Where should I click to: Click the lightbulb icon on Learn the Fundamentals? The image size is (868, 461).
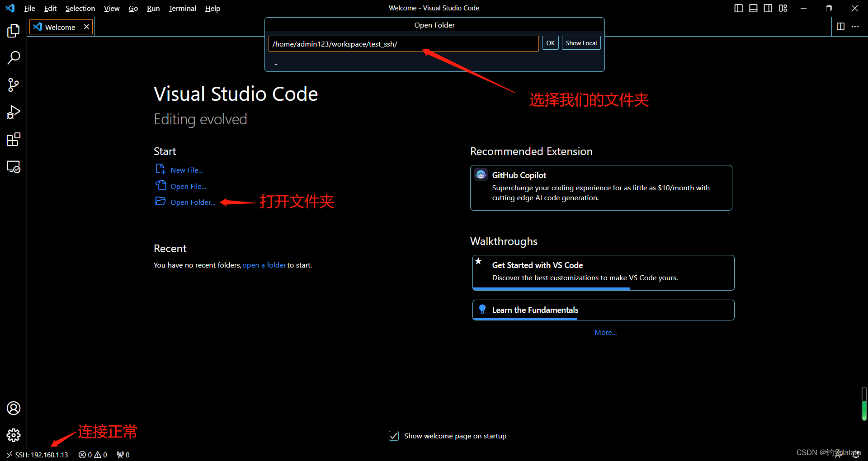click(482, 310)
